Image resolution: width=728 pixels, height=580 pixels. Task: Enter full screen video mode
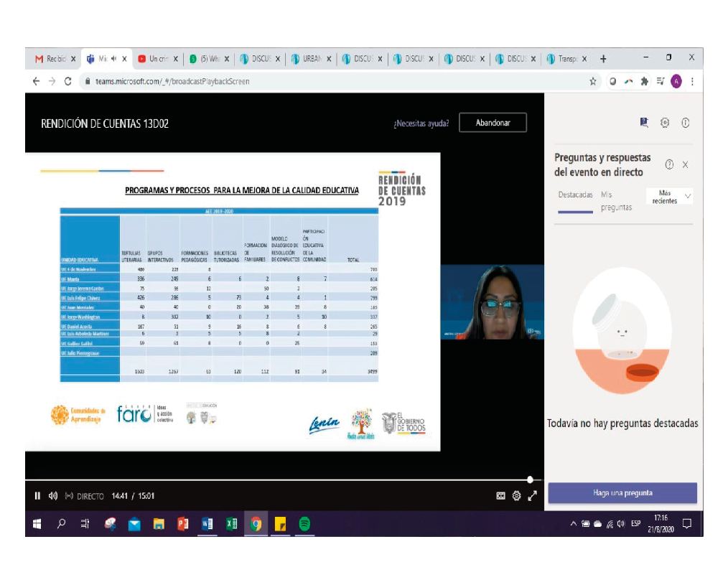[532, 495]
